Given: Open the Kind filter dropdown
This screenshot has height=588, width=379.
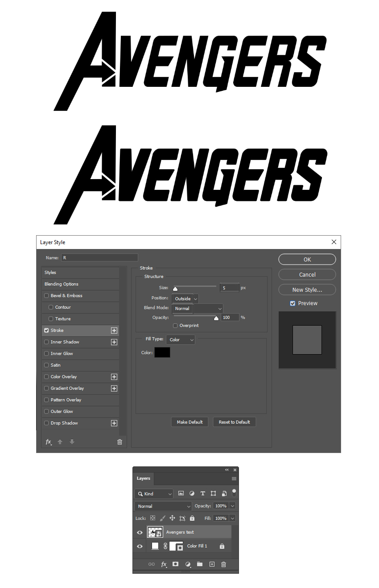Looking at the screenshot, I should point(154,494).
